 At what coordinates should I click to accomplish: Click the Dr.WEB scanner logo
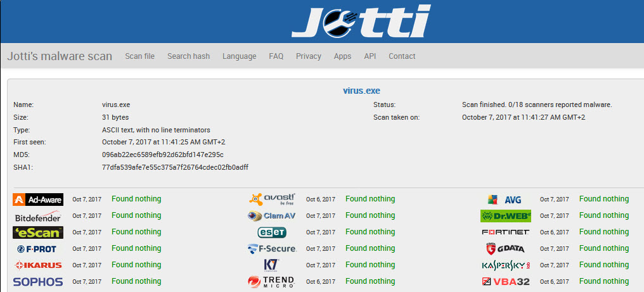coord(506,215)
